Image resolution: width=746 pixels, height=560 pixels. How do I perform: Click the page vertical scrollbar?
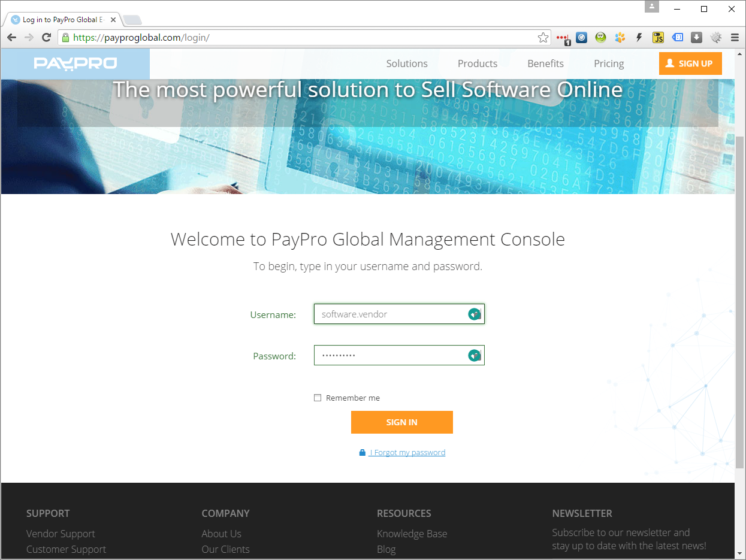(x=740, y=303)
